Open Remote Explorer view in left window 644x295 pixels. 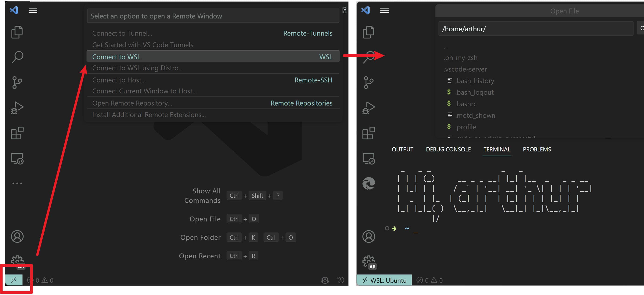[17, 159]
